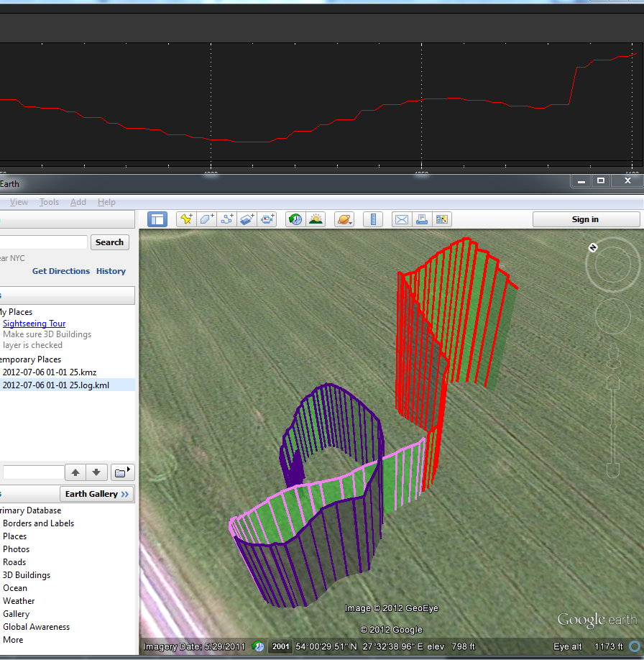Click the Add Placemark pushpin icon
The image size is (644, 660).
[186, 219]
